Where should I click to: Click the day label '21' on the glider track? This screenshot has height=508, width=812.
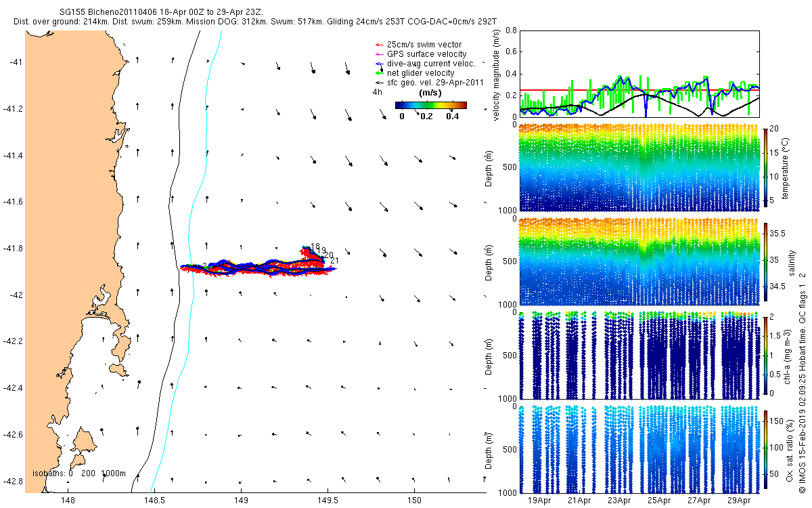(x=334, y=261)
